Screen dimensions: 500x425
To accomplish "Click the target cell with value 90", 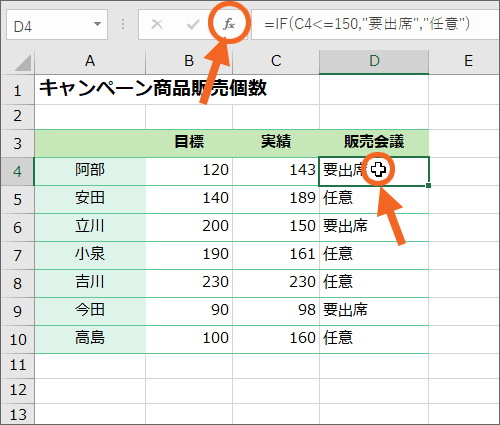I will 189,311.
